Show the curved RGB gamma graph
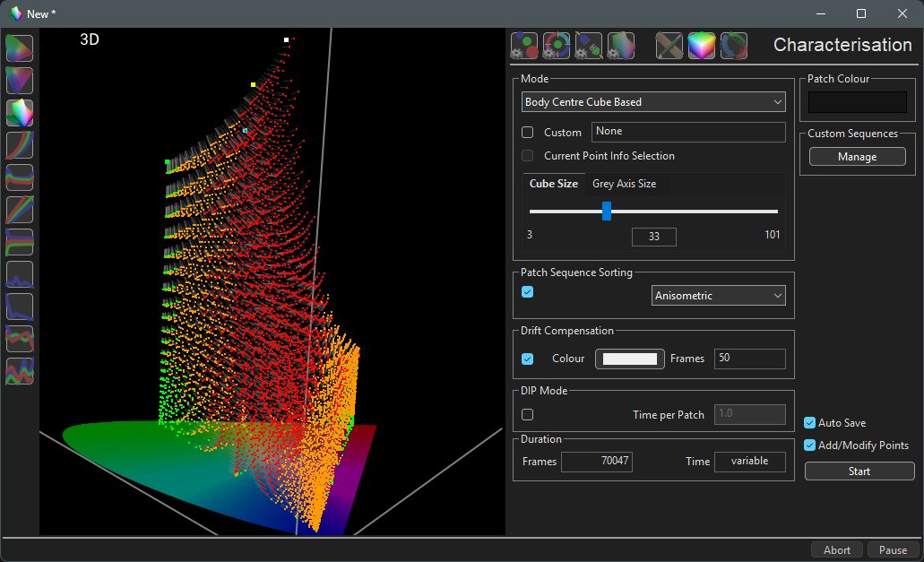Screen dimensions: 924x562 pos(20,145)
